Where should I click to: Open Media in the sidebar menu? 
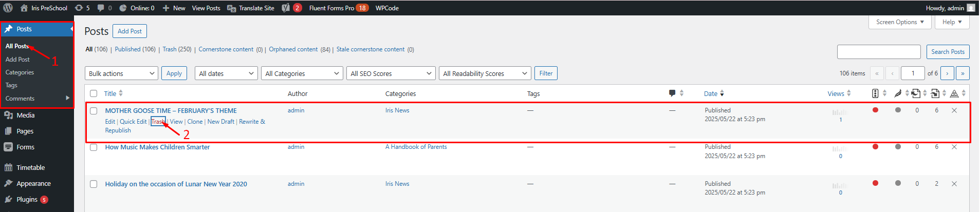[x=25, y=115]
